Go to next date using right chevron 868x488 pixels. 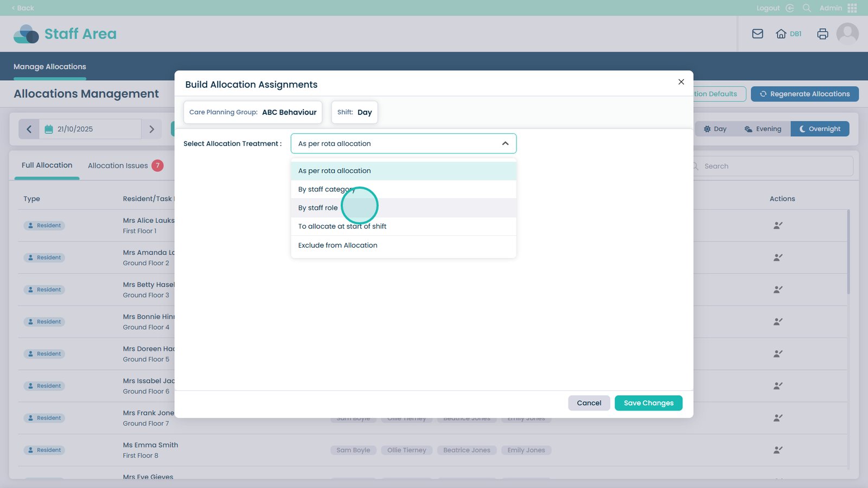coord(152,129)
